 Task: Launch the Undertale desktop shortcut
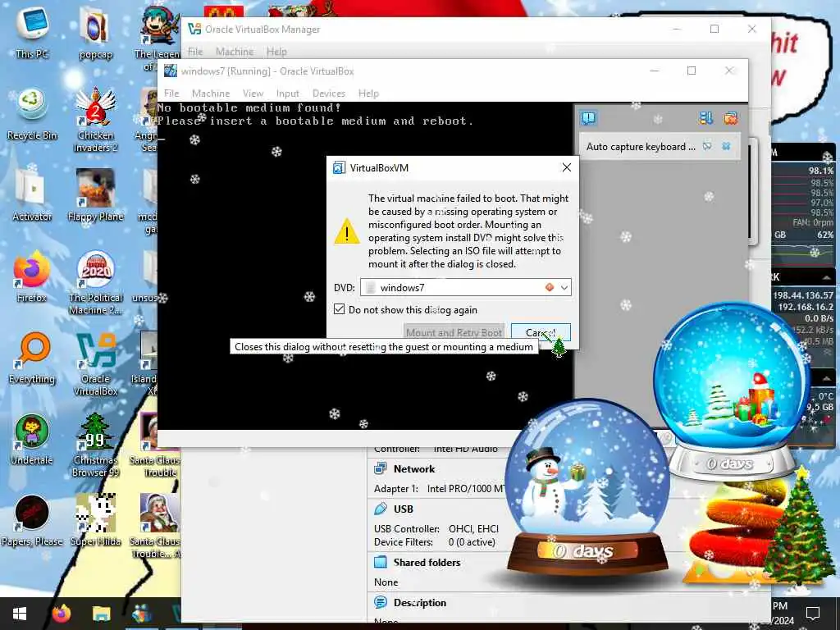[32, 440]
